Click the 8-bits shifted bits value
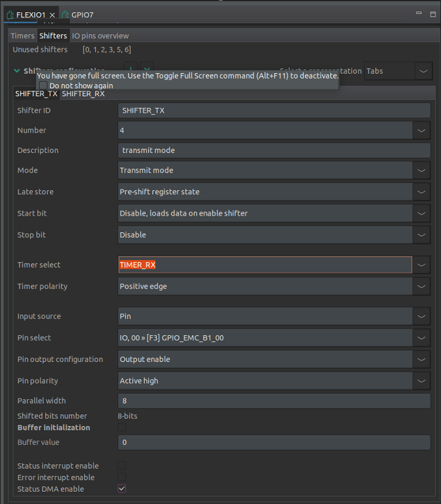This screenshot has width=441, height=504. (x=127, y=416)
